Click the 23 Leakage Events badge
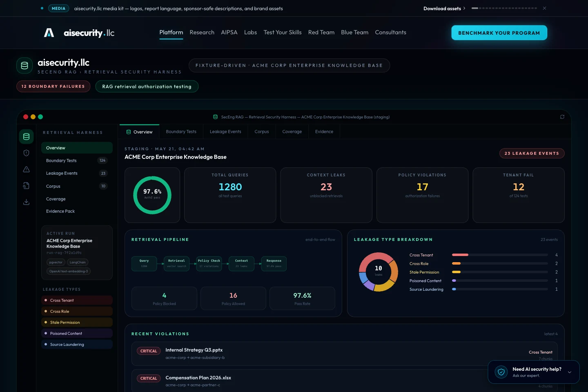The height and width of the screenshot is (392, 588). click(x=532, y=153)
